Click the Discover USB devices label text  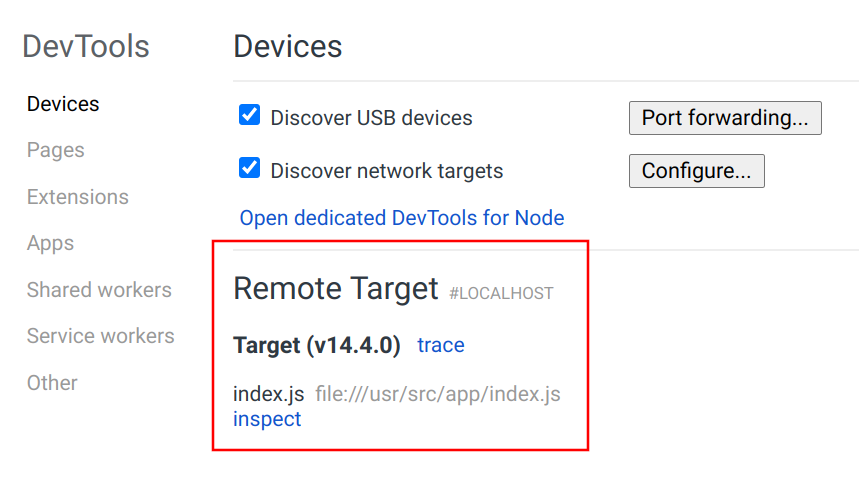pos(371,118)
